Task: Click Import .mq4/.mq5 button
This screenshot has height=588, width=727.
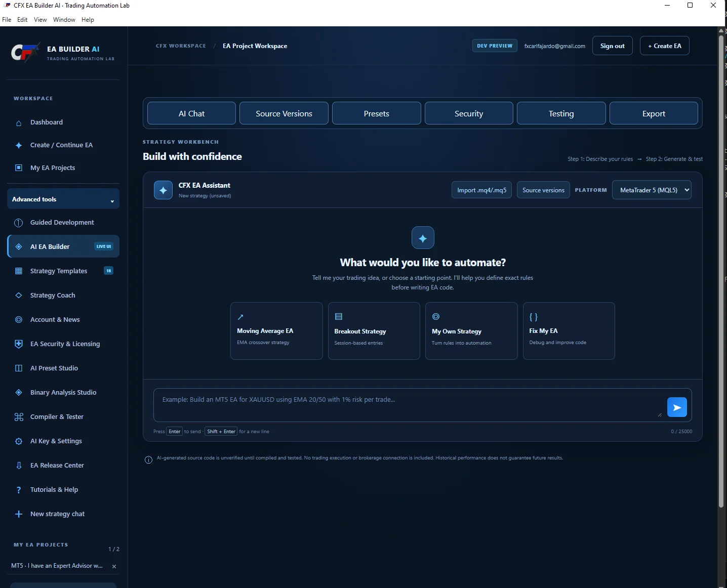Action: pos(481,190)
